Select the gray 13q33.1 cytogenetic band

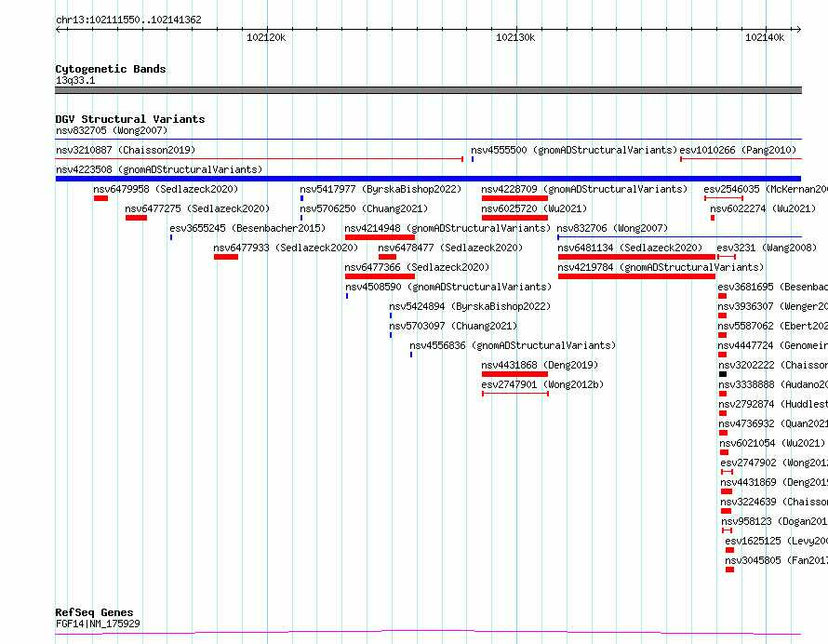click(x=428, y=90)
